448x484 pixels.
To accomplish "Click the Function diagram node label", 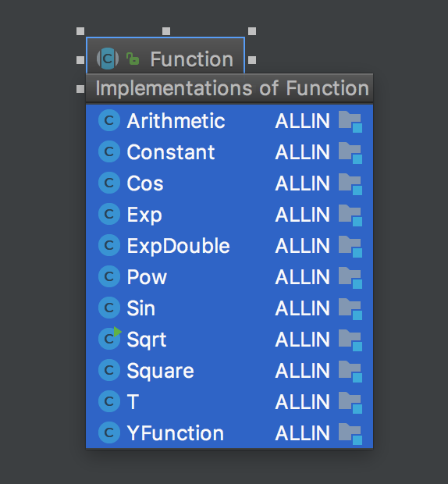I will pos(191,59).
